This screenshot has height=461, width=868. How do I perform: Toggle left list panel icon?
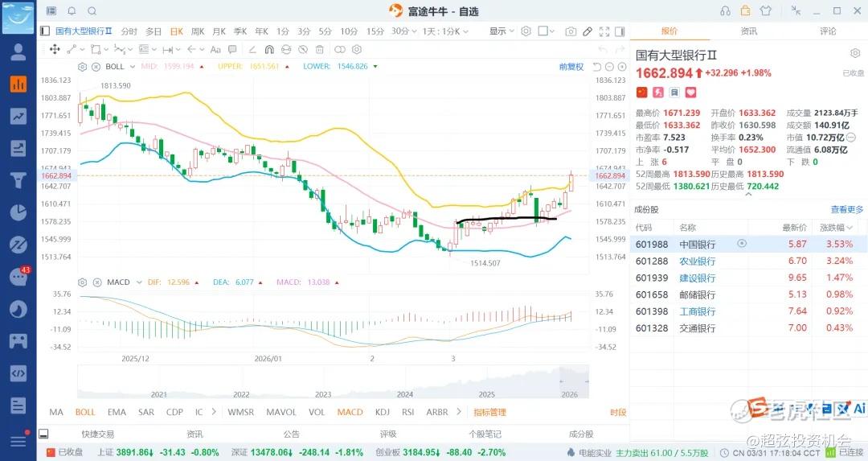pyautogui.click(x=45, y=31)
